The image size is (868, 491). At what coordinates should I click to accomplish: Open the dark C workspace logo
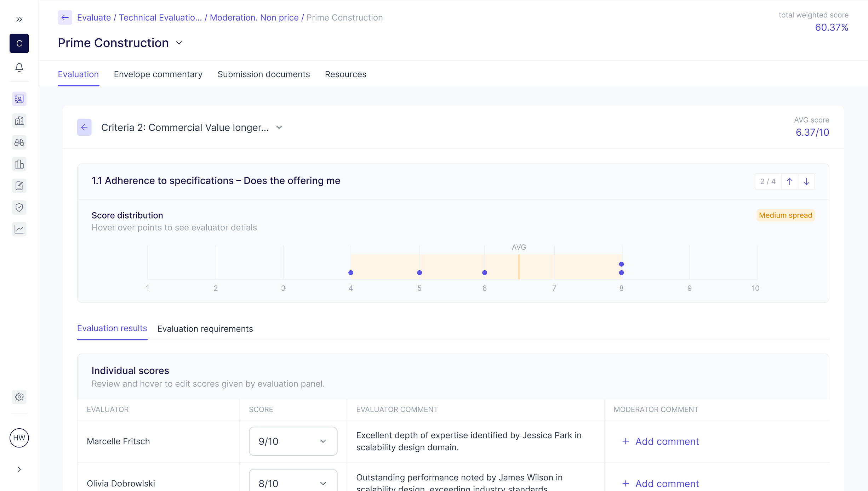[19, 43]
